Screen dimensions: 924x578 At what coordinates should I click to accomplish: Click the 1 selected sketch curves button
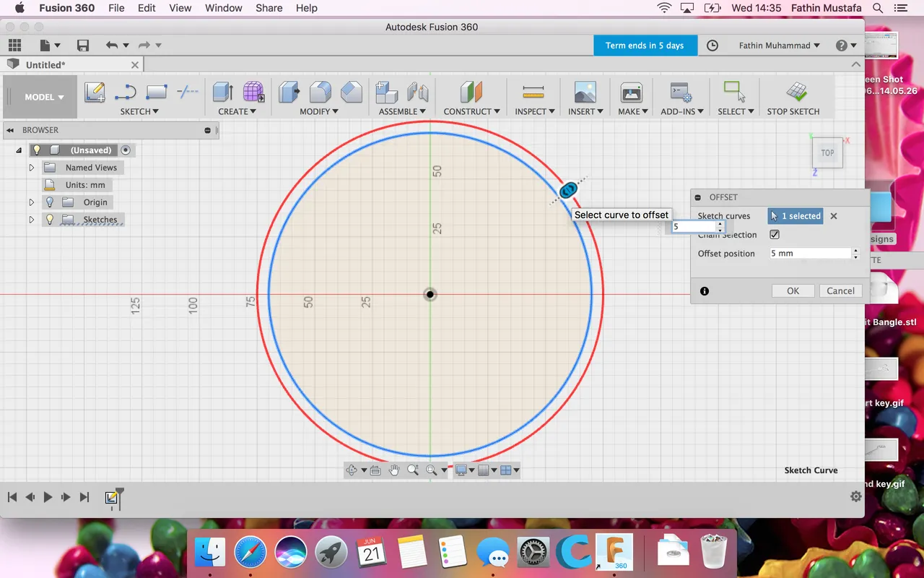796,216
